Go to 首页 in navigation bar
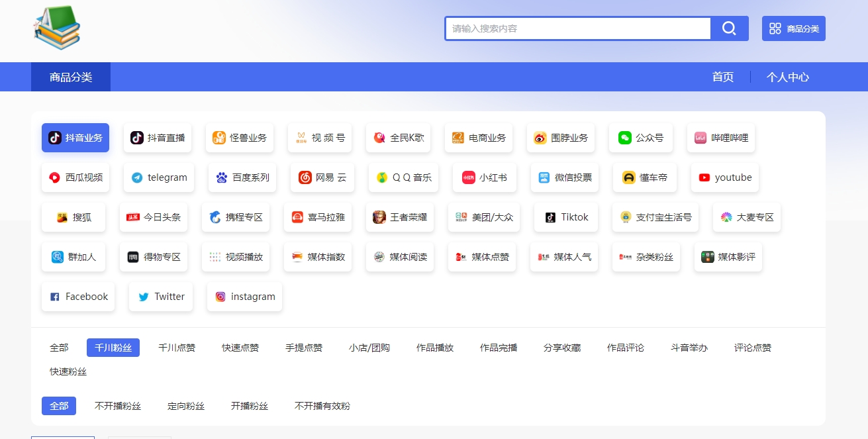This screenshot has width=868, height=439. pyautogui.click(x=723, y=77)
